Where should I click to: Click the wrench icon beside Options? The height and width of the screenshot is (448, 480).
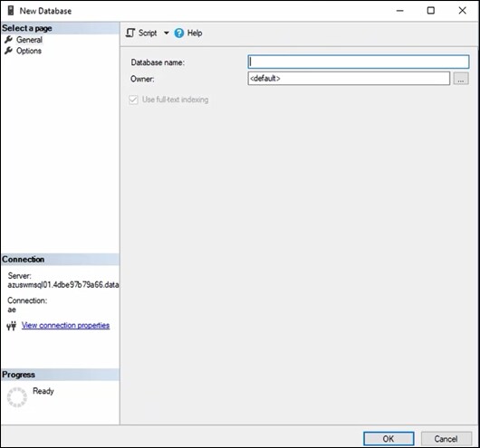coord(8,51)
